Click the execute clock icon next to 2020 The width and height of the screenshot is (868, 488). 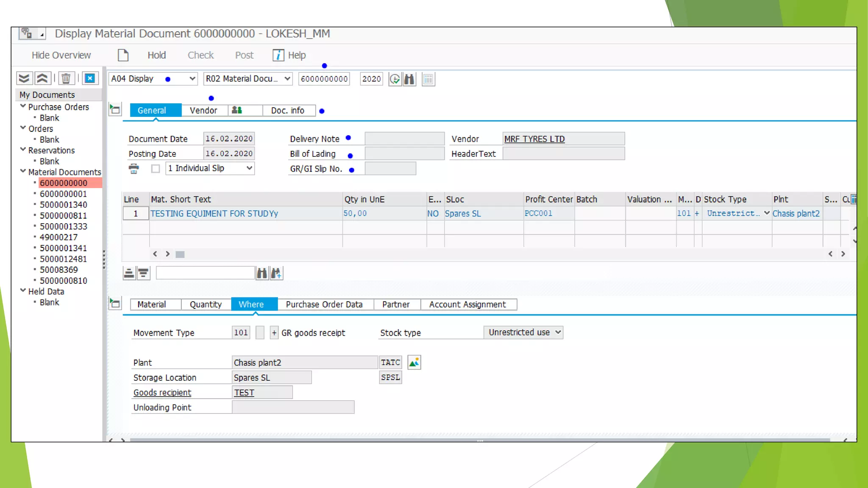395,79
